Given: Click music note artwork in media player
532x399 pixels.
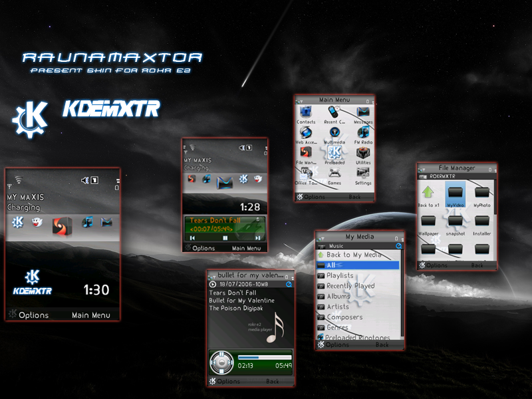Looking at the screenshot, I should [275, 327].
